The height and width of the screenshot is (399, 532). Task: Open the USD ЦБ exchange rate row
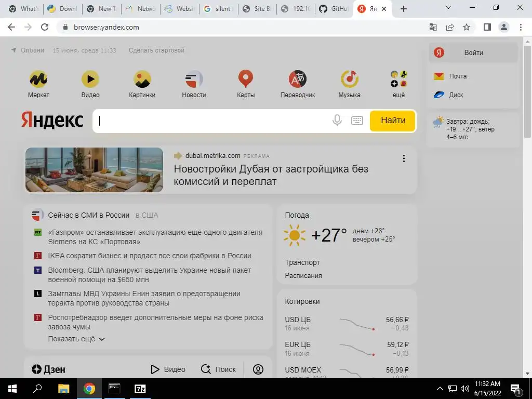pyautogui.click(x=347, y=324)
